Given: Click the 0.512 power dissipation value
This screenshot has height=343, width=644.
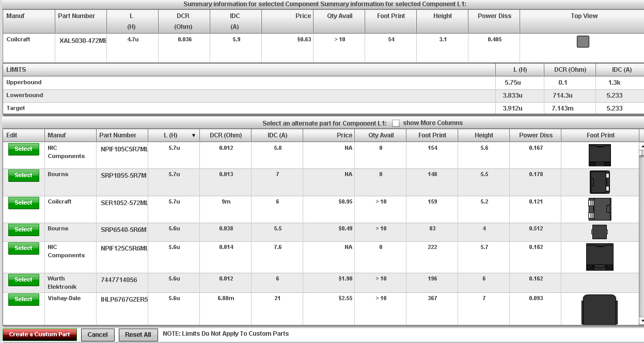Looking at the screenshot, I should pos(536,228).
